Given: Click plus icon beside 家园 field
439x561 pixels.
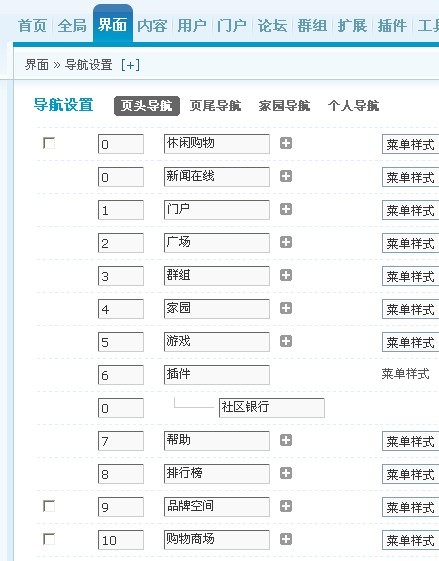Looking at the screenshot, I should pos(286,308).
